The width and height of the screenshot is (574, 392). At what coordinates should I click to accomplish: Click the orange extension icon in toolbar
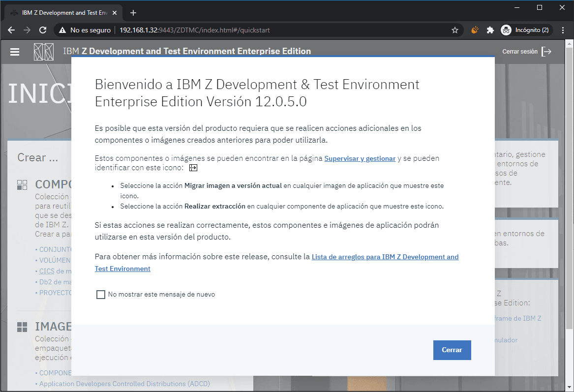(x=475, y=30)
